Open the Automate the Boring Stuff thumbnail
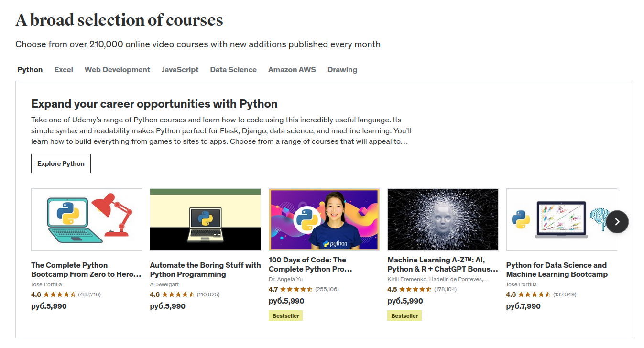The height and width of the screenshot is (348, 644). [205, 219]
